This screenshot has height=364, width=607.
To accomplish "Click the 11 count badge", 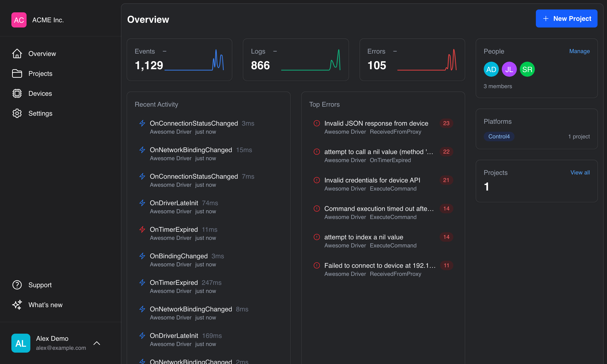I will click(x=446, y=265).
